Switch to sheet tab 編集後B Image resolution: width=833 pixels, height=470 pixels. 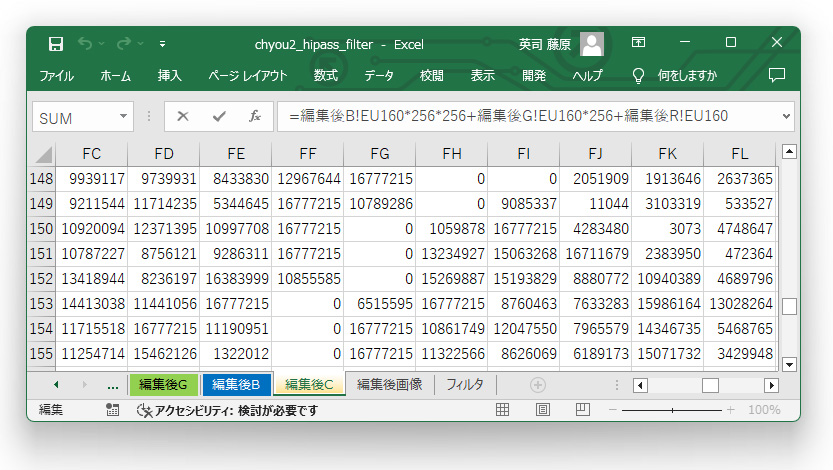pyautogui.click(x=236, y=384)
